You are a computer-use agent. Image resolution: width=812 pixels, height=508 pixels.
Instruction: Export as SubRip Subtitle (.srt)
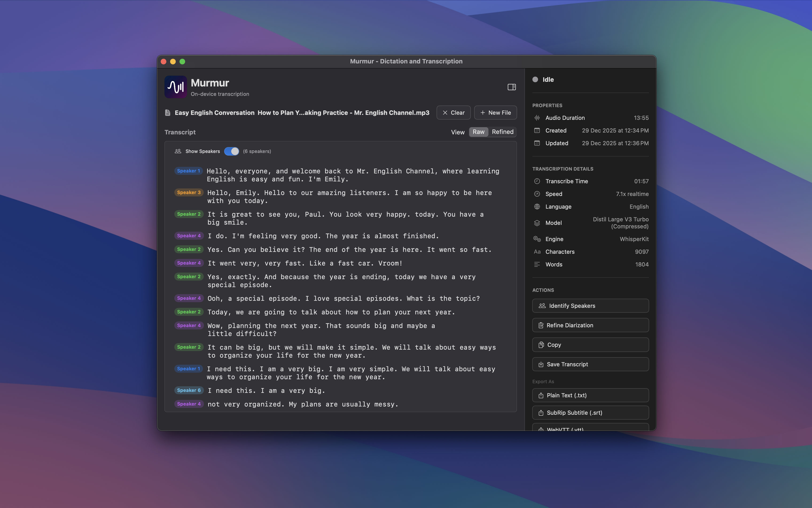point(590,413)
